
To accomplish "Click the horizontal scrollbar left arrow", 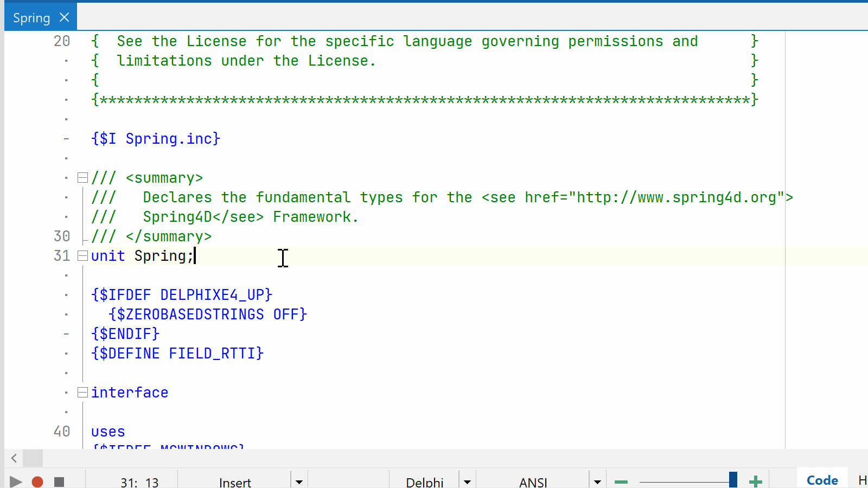I will pos(14,458).
